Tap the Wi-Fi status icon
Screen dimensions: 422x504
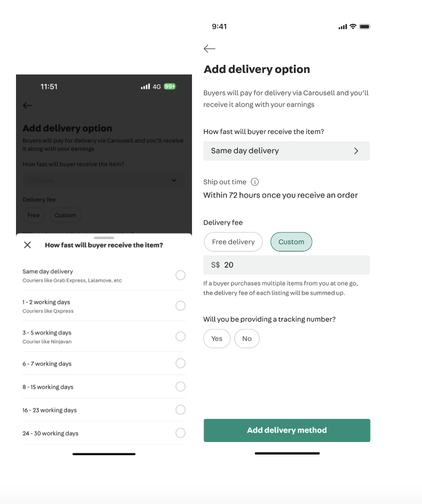pyautogui.click(x=353, y=26)
